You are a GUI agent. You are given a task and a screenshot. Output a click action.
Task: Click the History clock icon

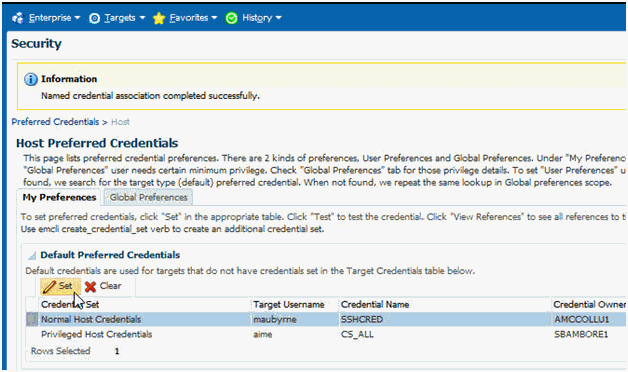[231, 18]
